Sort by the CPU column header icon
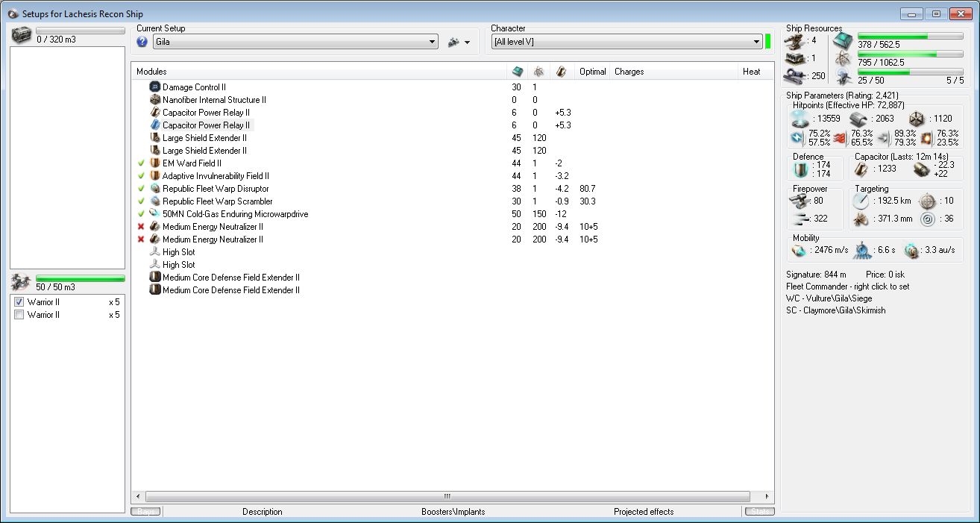This screenshot has width=980, height=523. (518, 72)
